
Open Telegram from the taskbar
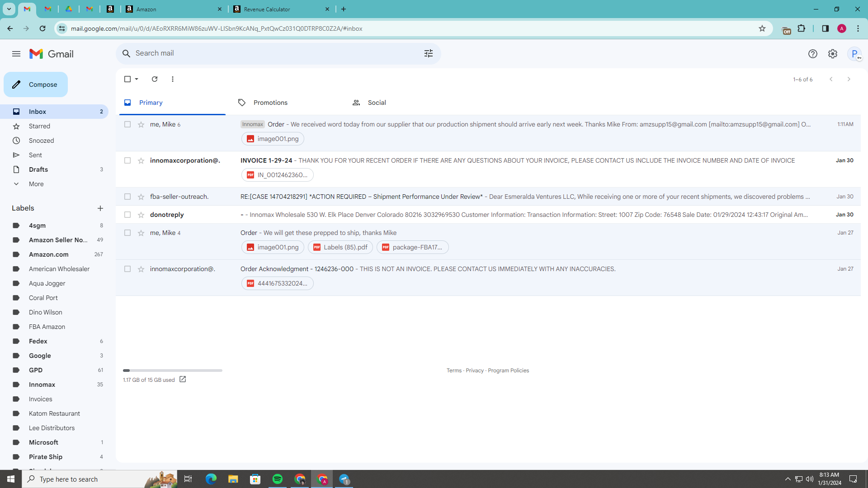(x=344, y=479)
